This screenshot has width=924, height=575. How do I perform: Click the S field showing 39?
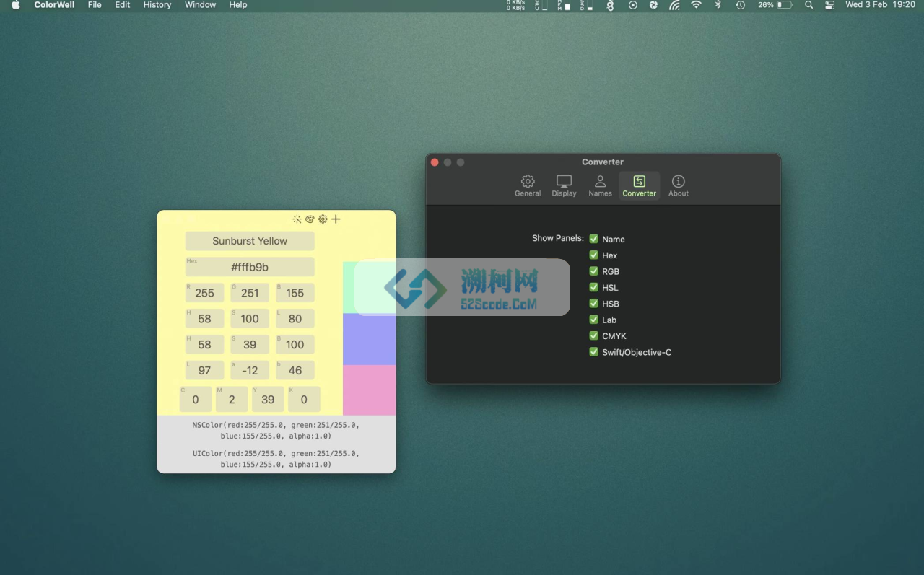pos(250,345)
